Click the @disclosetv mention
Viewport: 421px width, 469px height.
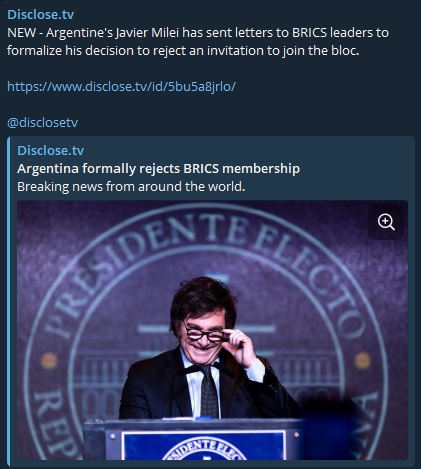coord(42,122)
